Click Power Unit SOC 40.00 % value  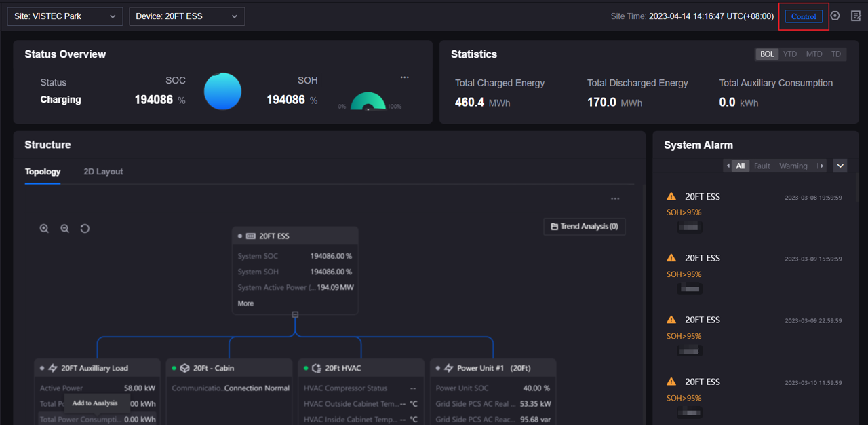(536, 388)
